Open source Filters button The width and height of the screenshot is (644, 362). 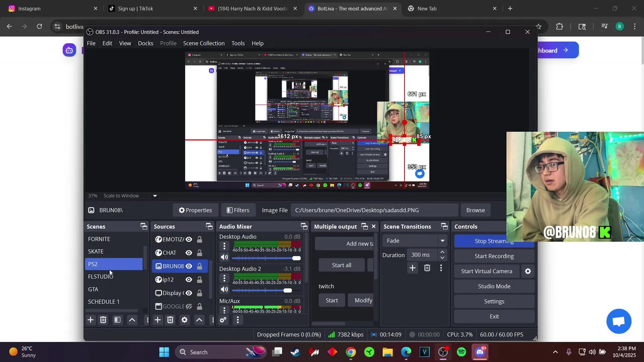point(237,210)
